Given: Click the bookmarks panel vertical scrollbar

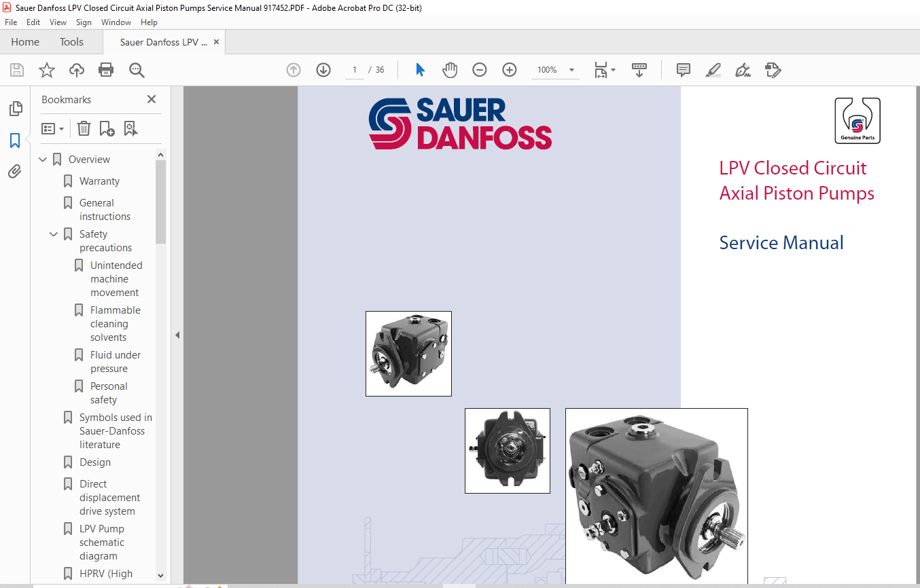Looking at the screenshot, I should [161, 204].
